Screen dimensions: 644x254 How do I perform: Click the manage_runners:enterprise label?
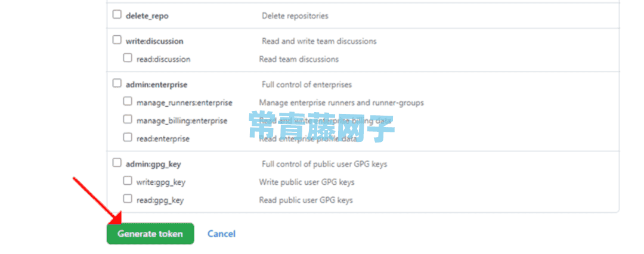tap(184, 103)
